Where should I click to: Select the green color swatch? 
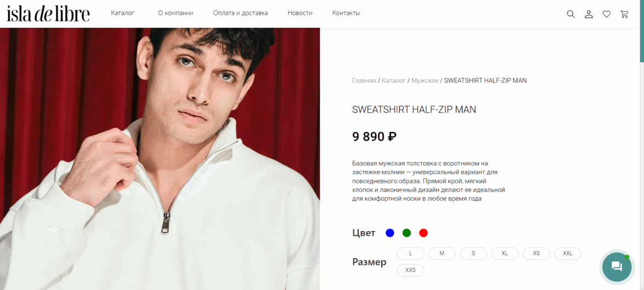(406, 233)
